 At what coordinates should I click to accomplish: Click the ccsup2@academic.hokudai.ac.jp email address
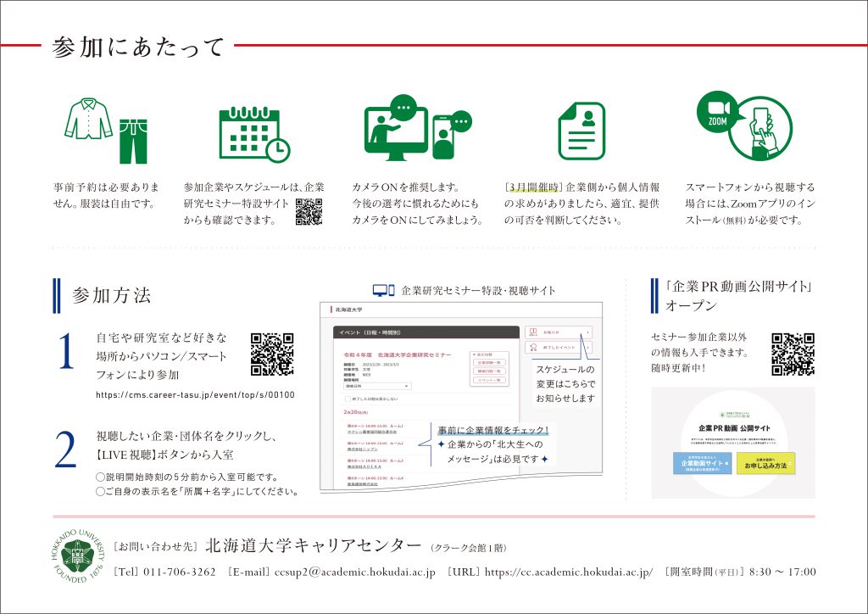point(355,572)
